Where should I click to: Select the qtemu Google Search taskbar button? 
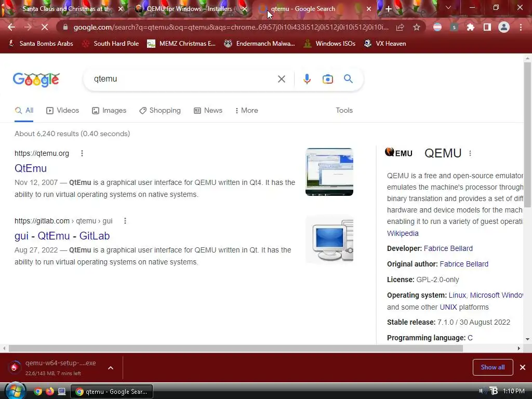tap(112, 392)
